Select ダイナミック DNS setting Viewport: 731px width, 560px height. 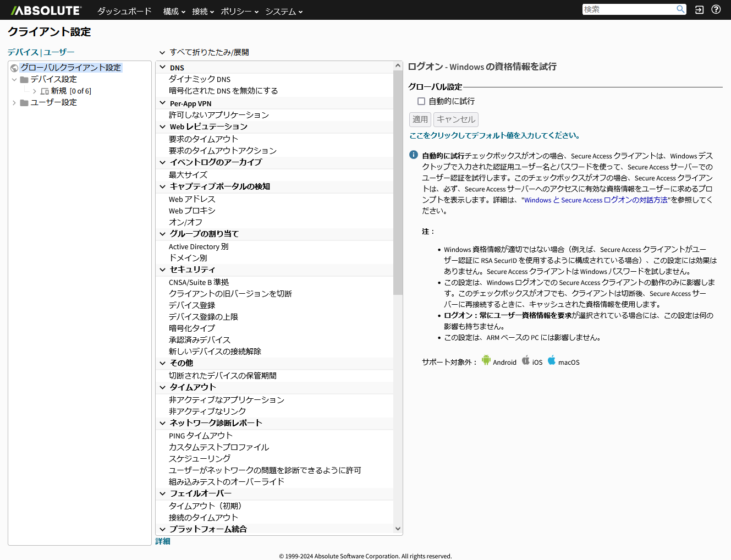(200, 79)
